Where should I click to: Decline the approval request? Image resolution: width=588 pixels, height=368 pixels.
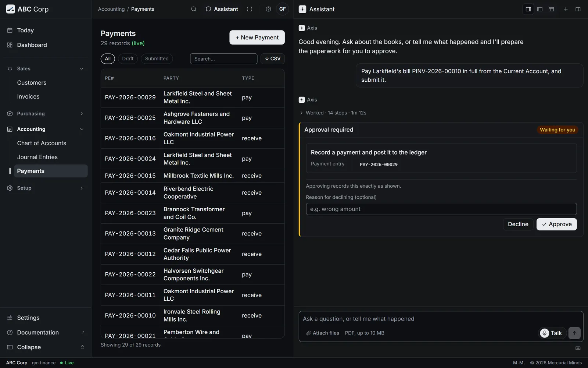[x=518, y=224]
